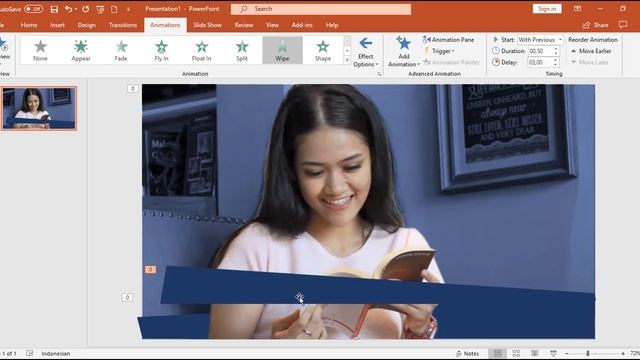Screen dimensions: 640x360
Task: Open the Review tab
Action: [x=244, y=25]
